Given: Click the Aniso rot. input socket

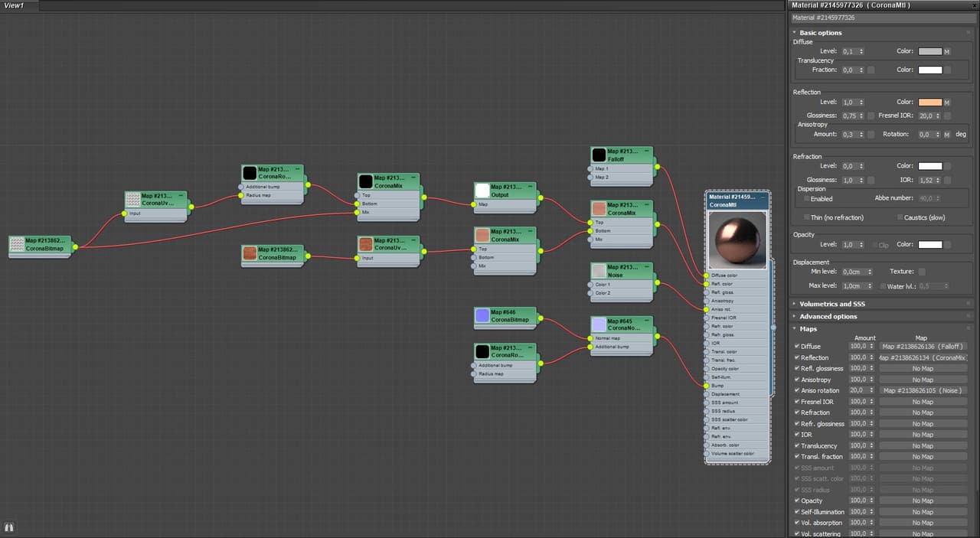Looking at the screenshot, I should coord(706,309).
